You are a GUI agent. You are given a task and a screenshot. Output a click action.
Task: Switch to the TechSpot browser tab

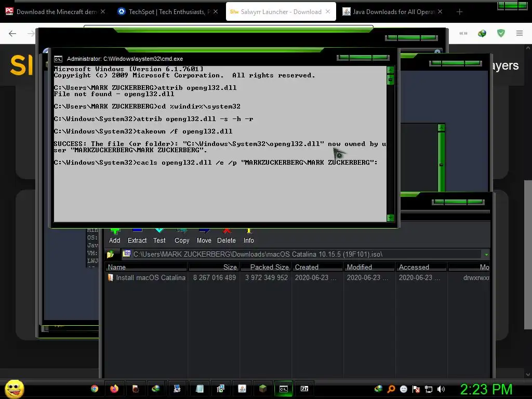pyautogui.click(x=168, y=12)
